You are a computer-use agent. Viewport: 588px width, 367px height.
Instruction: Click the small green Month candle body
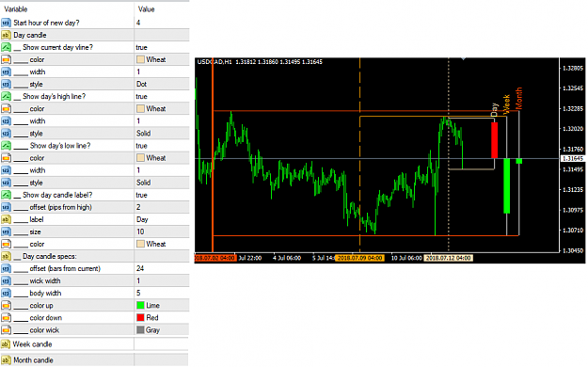[x=519, y=161]
